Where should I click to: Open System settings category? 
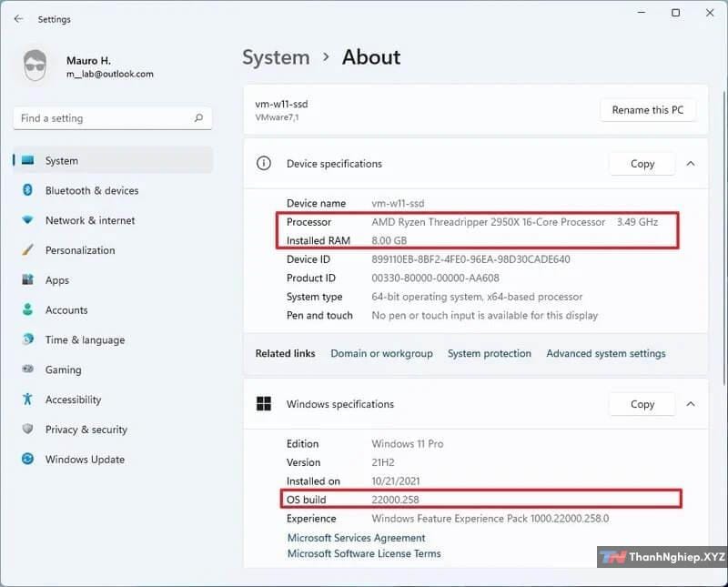click(x=113, y=161)
